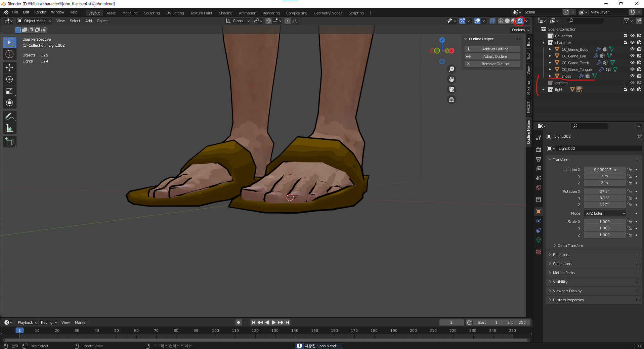Open the Object Mode dropdown
This screenshot has width=644, height=349.
[x=35, y=21]
